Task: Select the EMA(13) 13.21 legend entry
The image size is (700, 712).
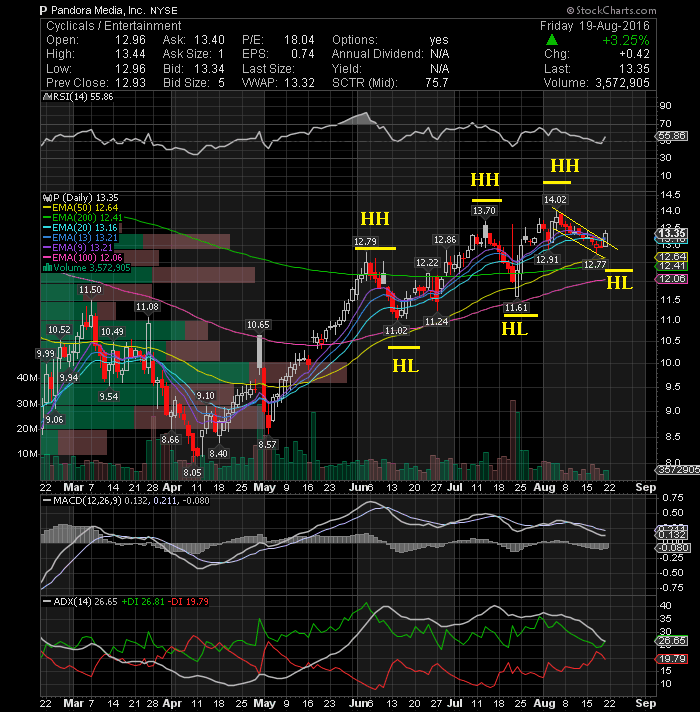Action: [x=80, y=237]
